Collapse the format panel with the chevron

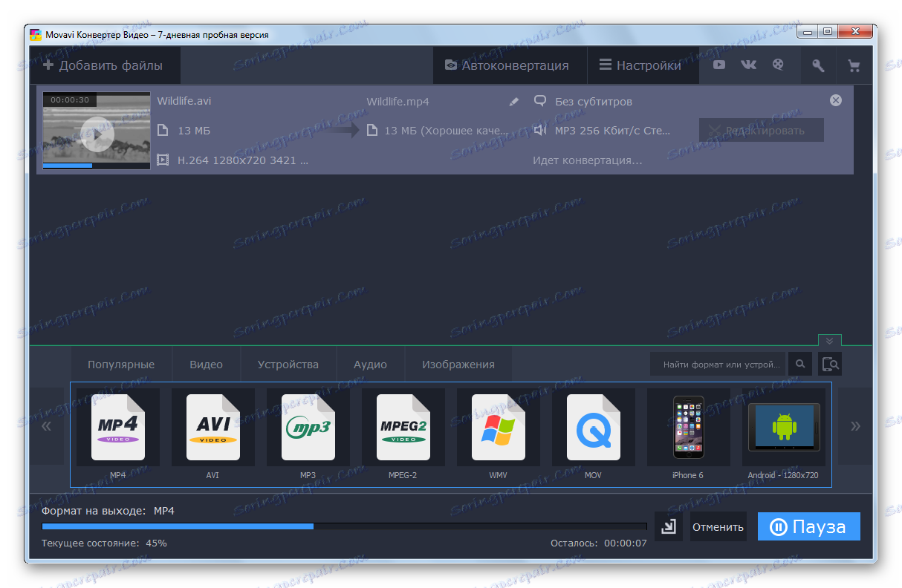tap(830, 341)
